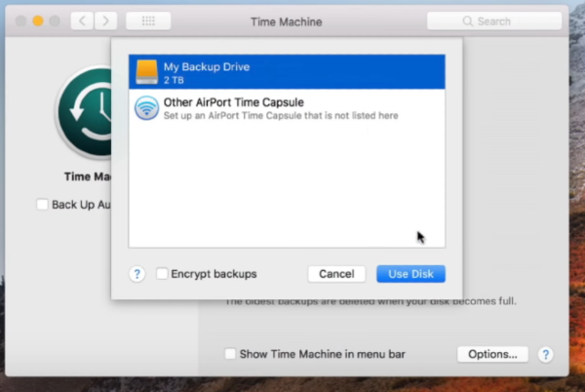Click the magnifier icon in Search
The image size is (585, 392).
pos(467,21)
